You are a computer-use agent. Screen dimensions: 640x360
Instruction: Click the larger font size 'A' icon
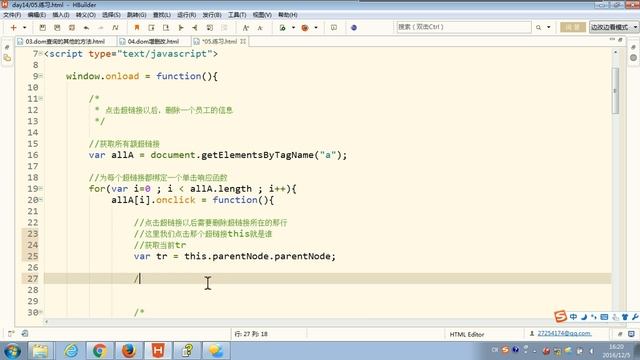point(246,27)
